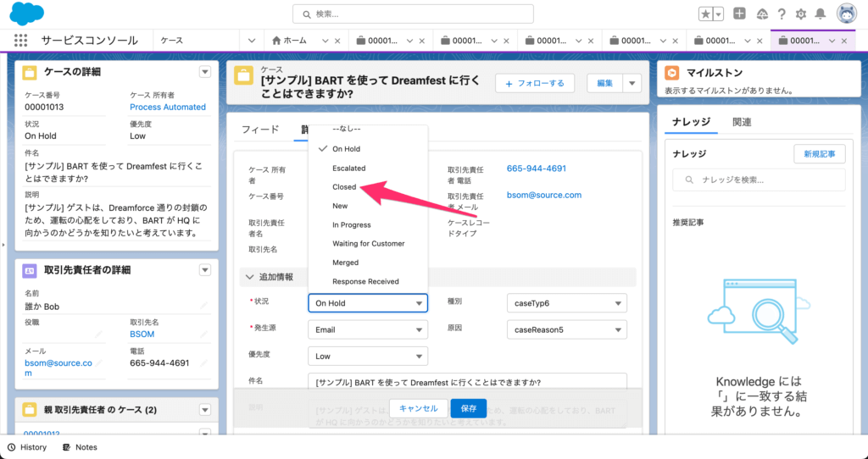
Task: Open the setup gear icon
Action: click(800, 14)
